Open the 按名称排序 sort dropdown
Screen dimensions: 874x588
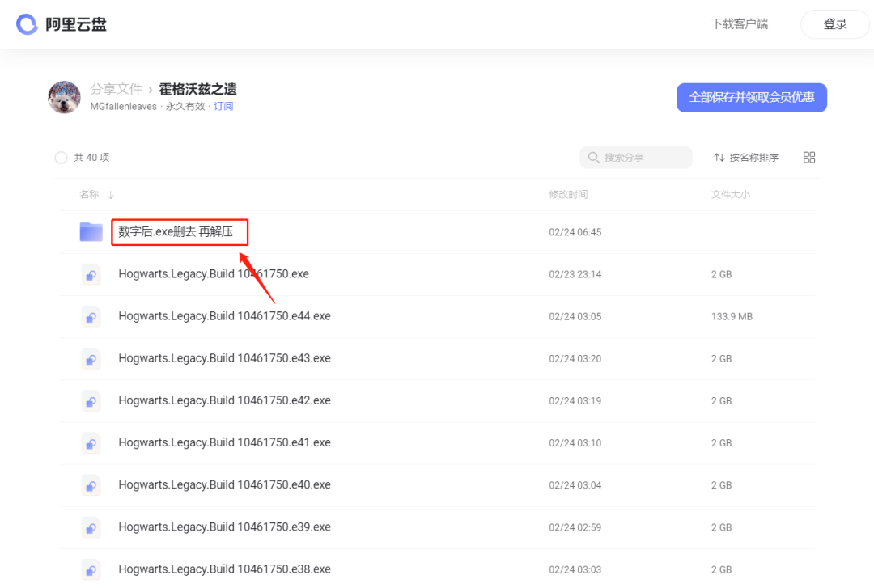(746, 158)
